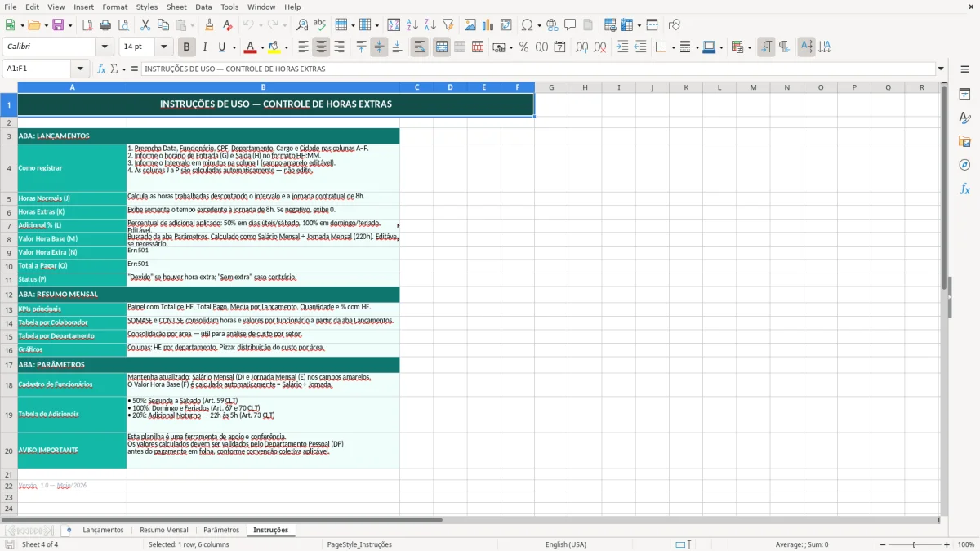Open the sidebar Properties deck
Screen dimensions: 980x551
(x=964, y=94)
